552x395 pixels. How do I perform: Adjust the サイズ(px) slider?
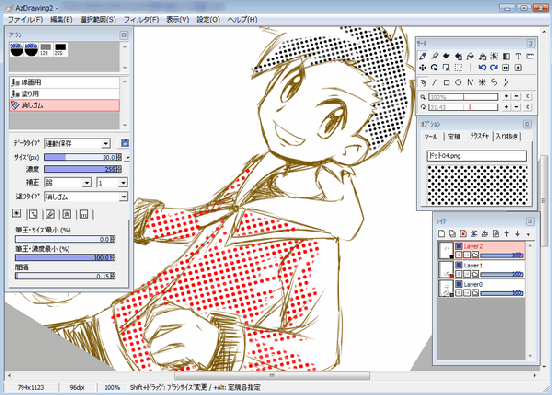(83, 157)
